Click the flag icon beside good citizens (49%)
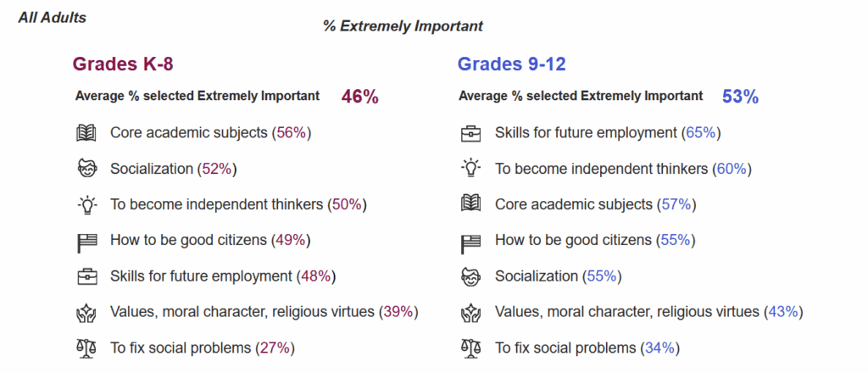This screenshot has height=373, width=868. 86,241
